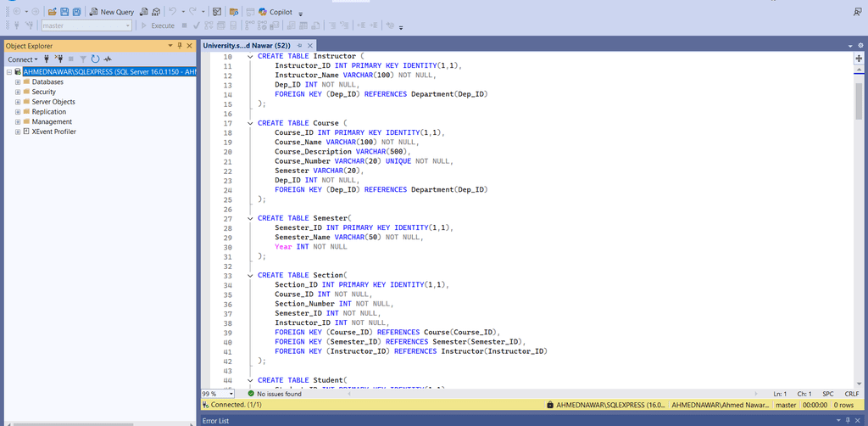Collapse the CREATE TABLE Section block
Image resolution: width=868 pixels, height=426 pixels.
(250, 276)
